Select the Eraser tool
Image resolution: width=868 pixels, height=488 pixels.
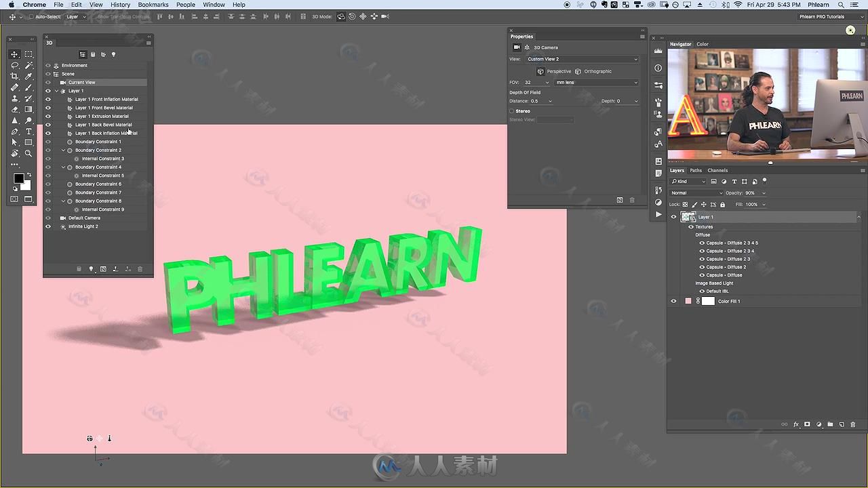pyautogui.click(x=14, y=109)
